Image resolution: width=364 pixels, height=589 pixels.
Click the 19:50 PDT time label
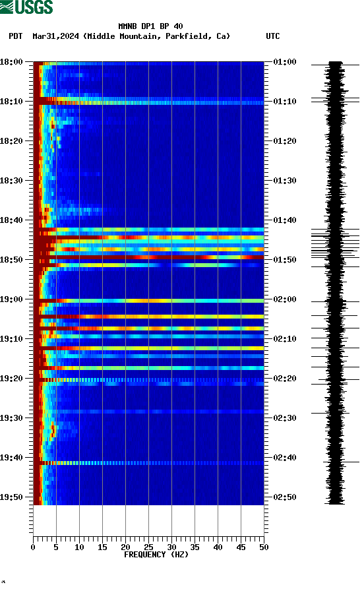[x=11, y=497]
